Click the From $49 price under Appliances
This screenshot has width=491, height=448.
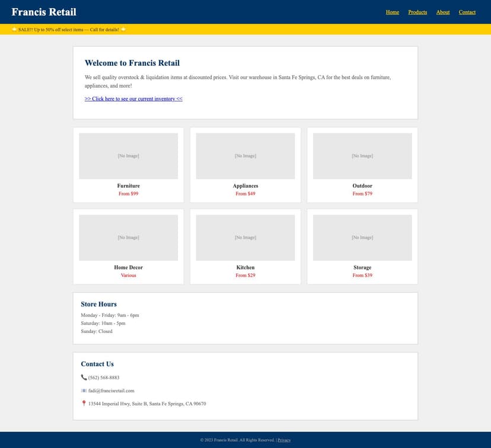pos(245,193)
